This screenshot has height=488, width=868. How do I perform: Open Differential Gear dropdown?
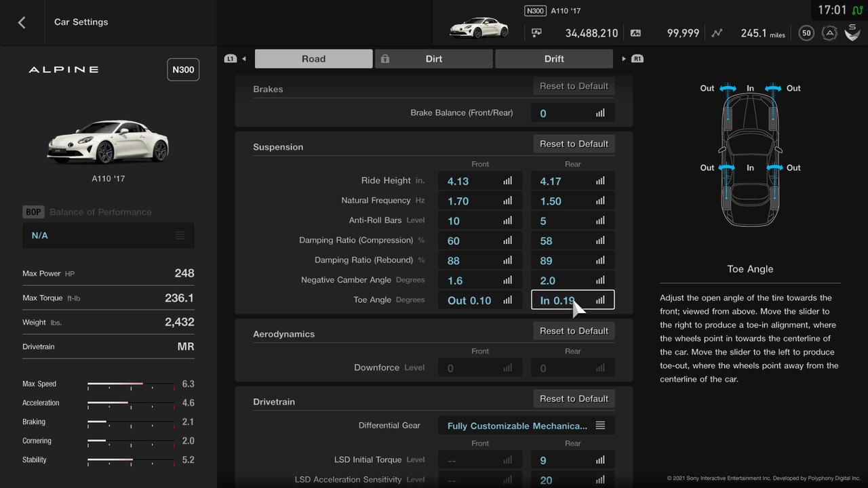526,426
